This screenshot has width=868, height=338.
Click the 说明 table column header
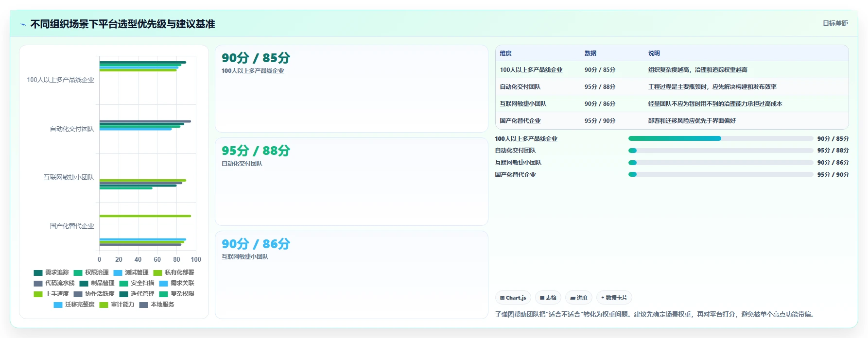pyautogui.click(x=654, y=53)
